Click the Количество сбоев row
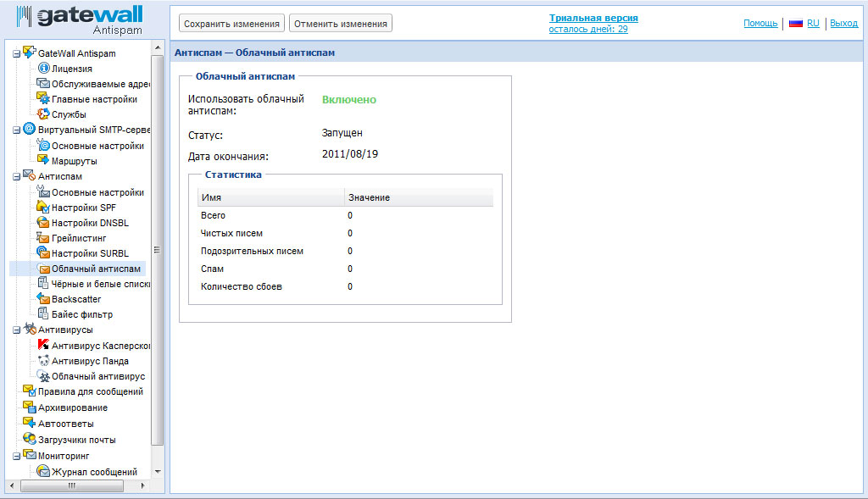This screenshot has height=499, width=868. 345,286
